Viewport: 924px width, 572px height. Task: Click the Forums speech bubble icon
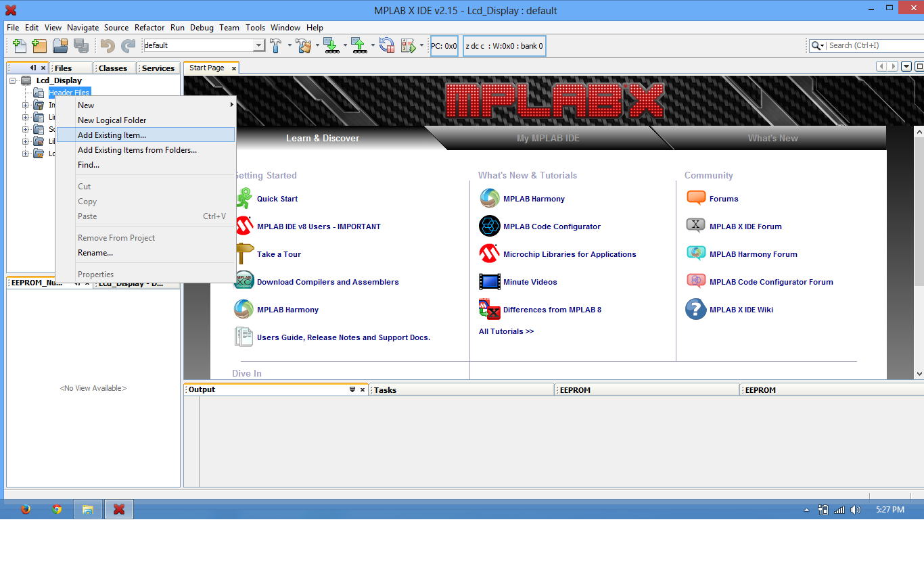[x=696, y=198]
